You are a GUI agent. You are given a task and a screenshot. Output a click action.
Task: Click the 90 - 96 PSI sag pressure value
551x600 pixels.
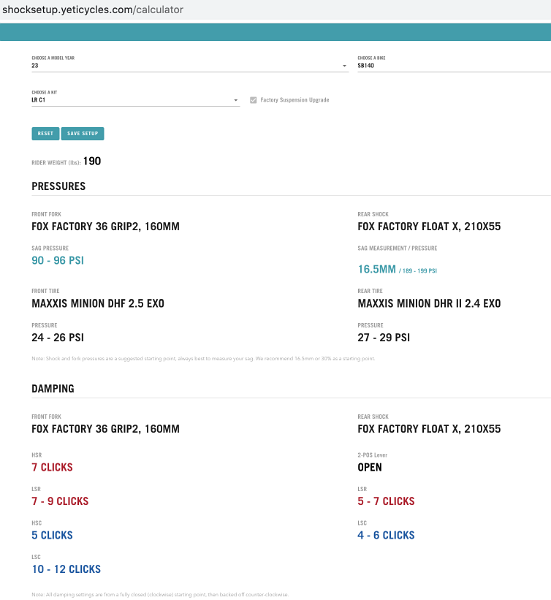(58, 261)
